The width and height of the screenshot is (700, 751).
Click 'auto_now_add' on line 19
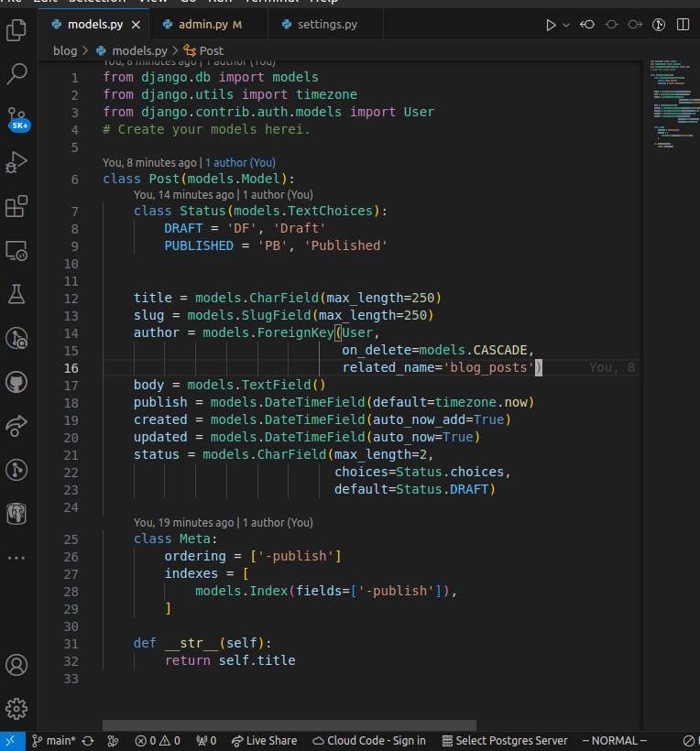pyautogui.click(x=420, y=420)
